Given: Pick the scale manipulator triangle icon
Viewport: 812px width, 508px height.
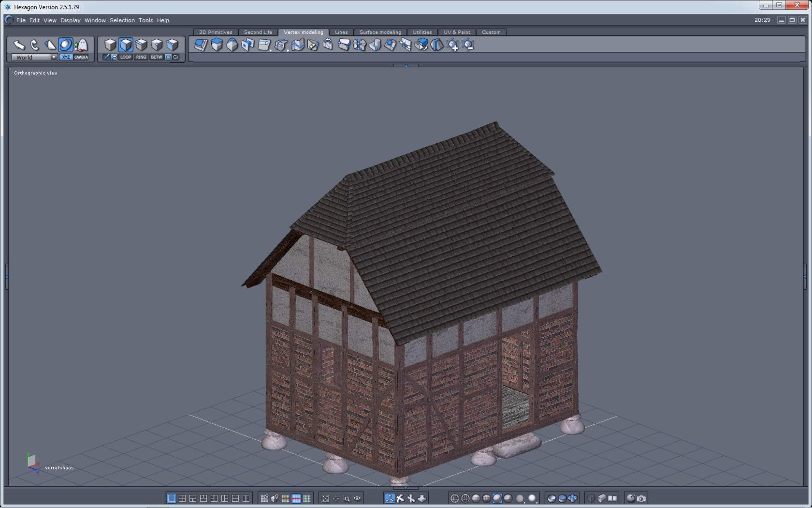Looking at the screenshot, I should pos(50,45).
